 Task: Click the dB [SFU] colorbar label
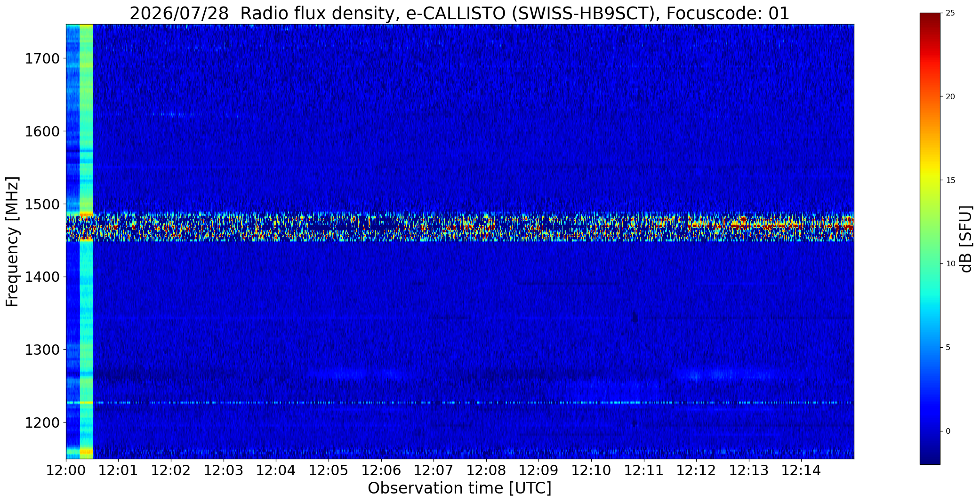tap(966, 239)
